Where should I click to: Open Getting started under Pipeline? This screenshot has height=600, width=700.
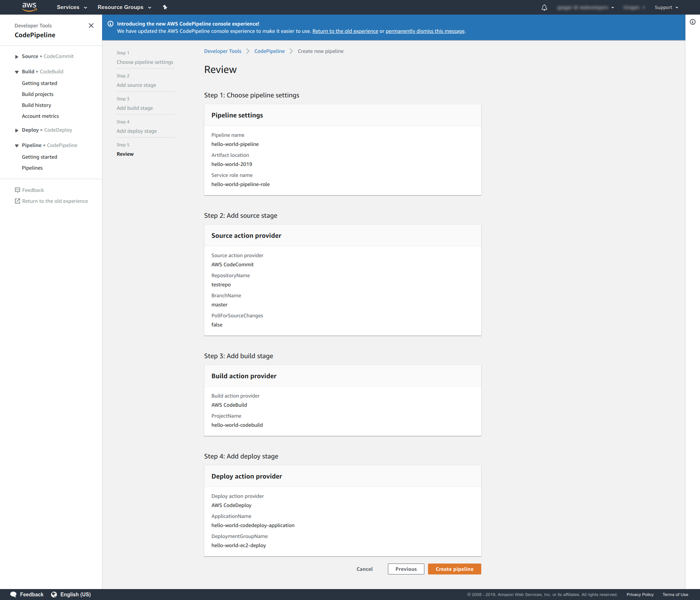click(x=39, y=157)
